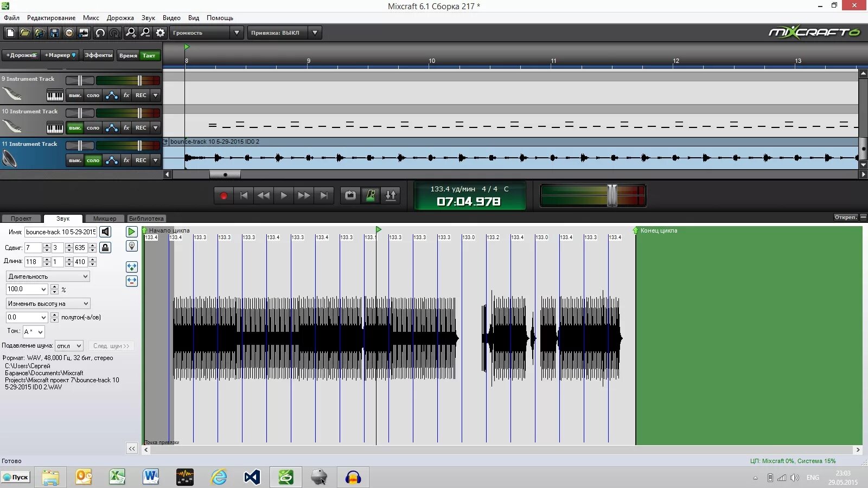Start recording with the red record button
Screen dimensions: 868x488
224,196
